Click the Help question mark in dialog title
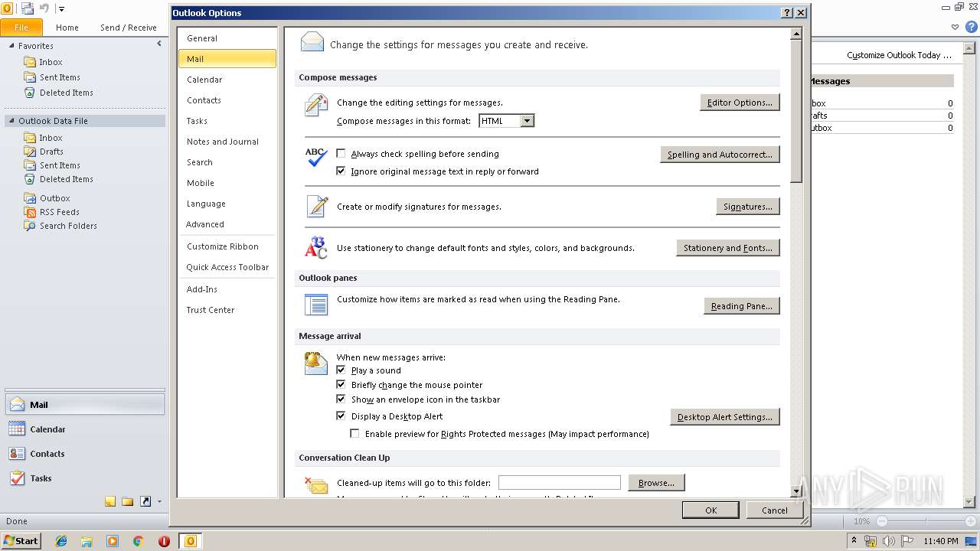Image resolution: width=980 pixels, height=551 pixels. point(787,13)
